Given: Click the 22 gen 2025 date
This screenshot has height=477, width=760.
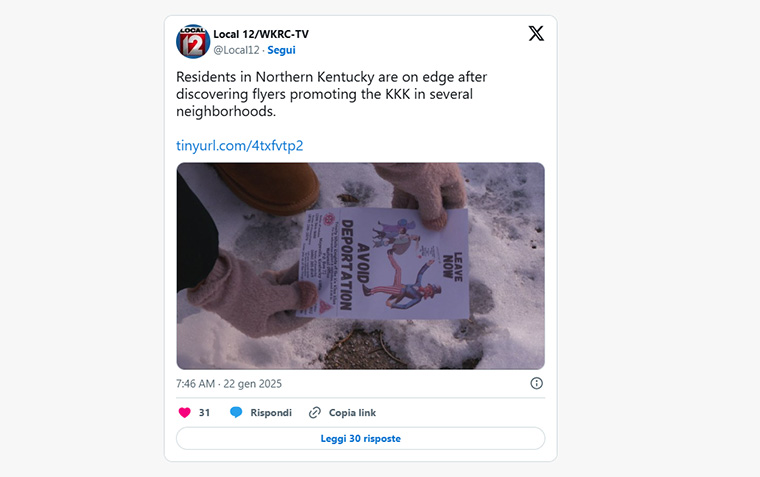Looking at the screenshot, I should (x=253, y=384).
